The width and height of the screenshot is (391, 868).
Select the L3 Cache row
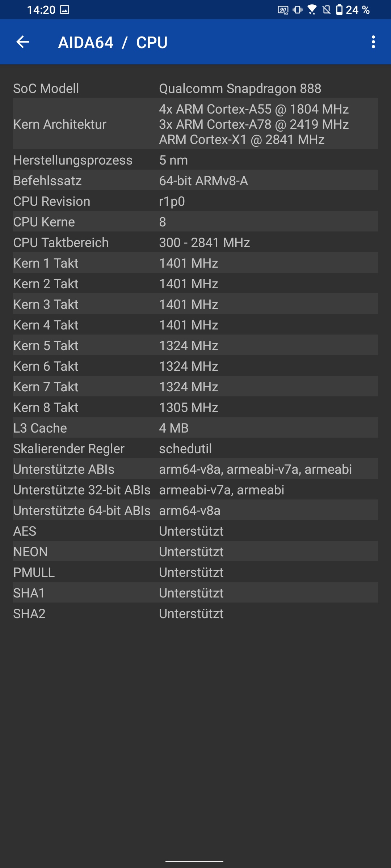[x=195, y=428]
